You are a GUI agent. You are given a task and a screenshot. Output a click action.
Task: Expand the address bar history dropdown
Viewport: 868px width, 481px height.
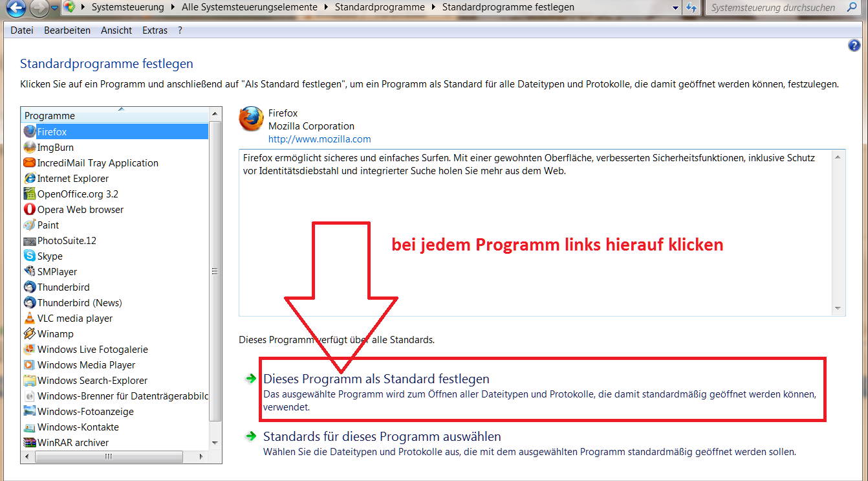tap(675, 8)
